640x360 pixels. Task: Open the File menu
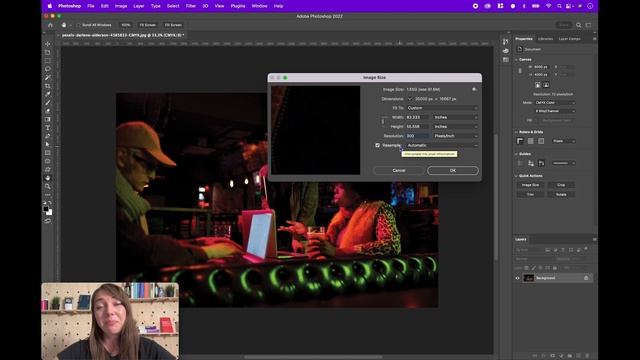91,6
